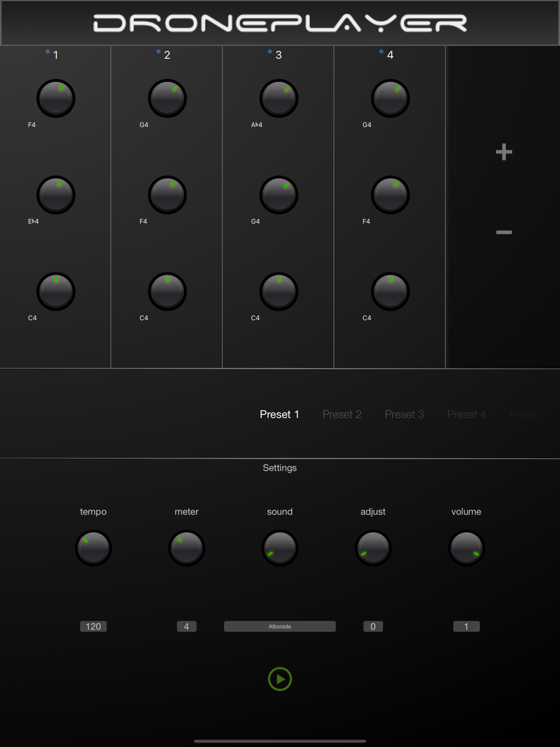Toggle the blue dot of column 4
This screenshot has height=747, width=560.
tap(381, 52)
